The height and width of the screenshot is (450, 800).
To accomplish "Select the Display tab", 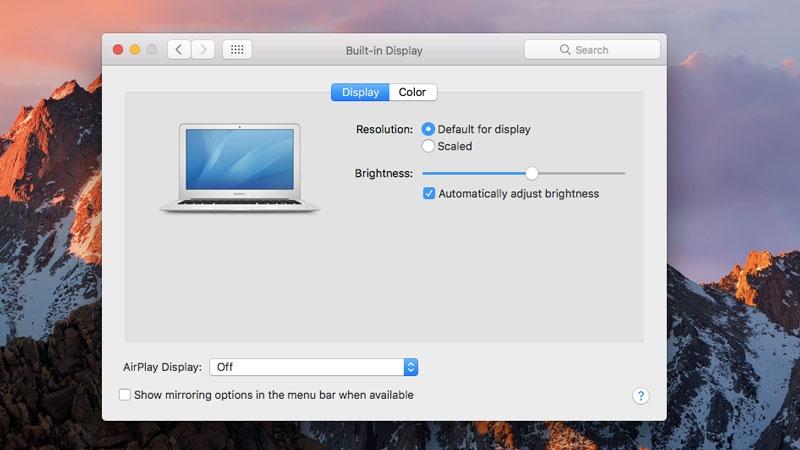I will click(x=360, y=92).
